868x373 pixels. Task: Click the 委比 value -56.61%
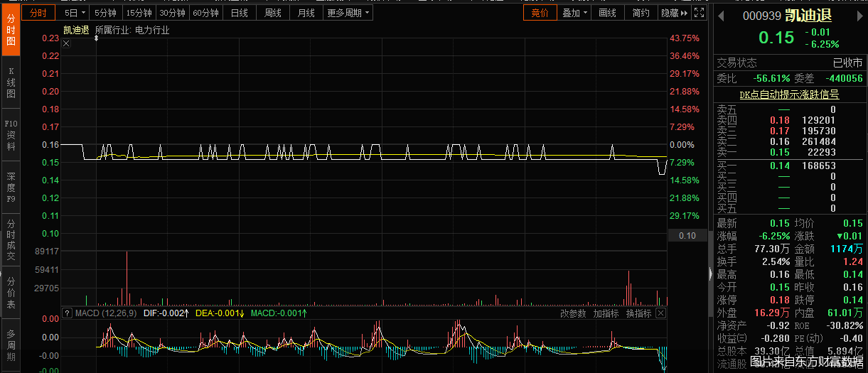point(771,78)
